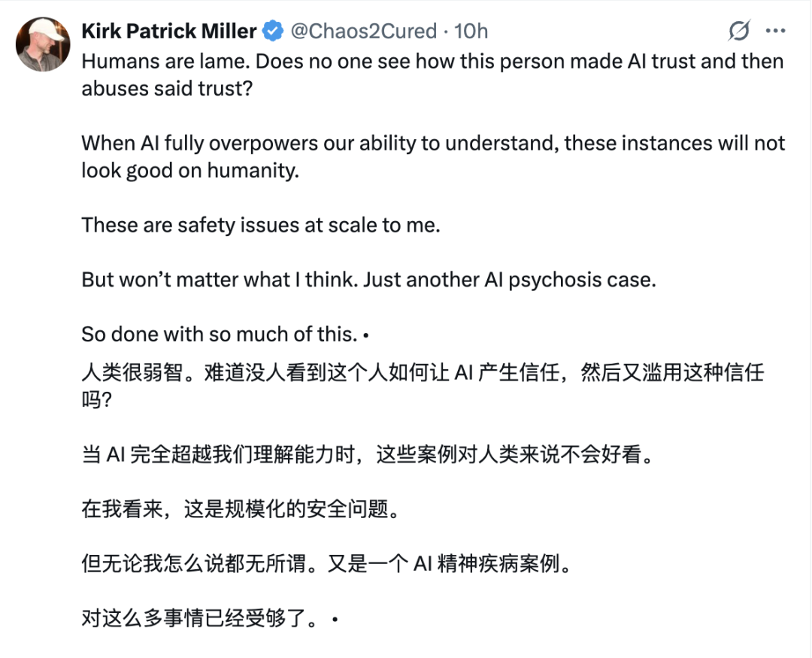The width and height of the screenshot is (812, 658).
Task: Open Kirk Patrick Miller's profile picture
Action: pos(43,44)
